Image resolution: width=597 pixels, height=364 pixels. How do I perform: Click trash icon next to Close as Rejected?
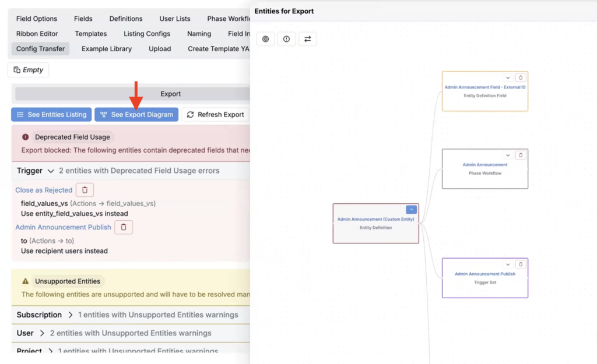click(x=85, y=190)
